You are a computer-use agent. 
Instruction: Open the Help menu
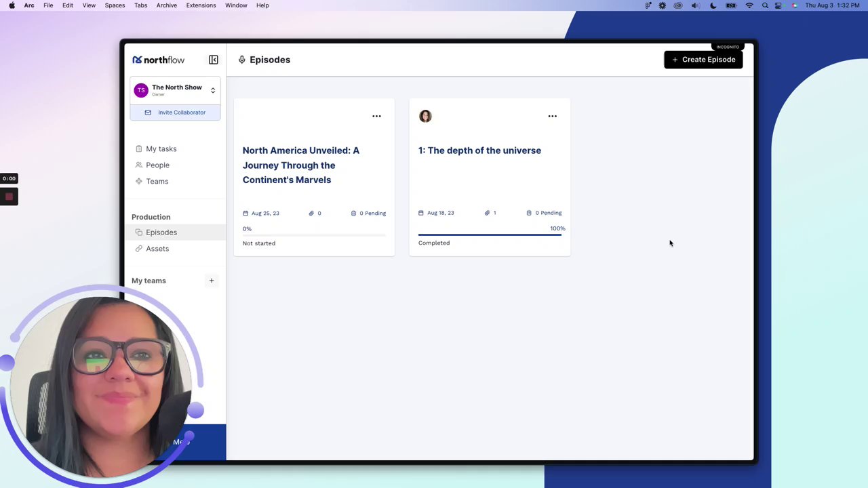coord(262,5)
